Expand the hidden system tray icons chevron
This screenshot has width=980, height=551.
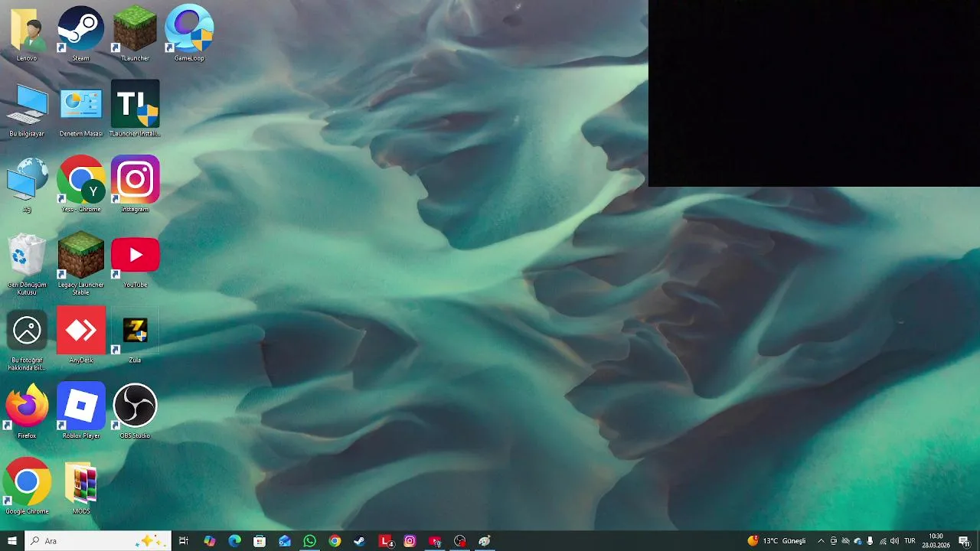click(822, 541)
